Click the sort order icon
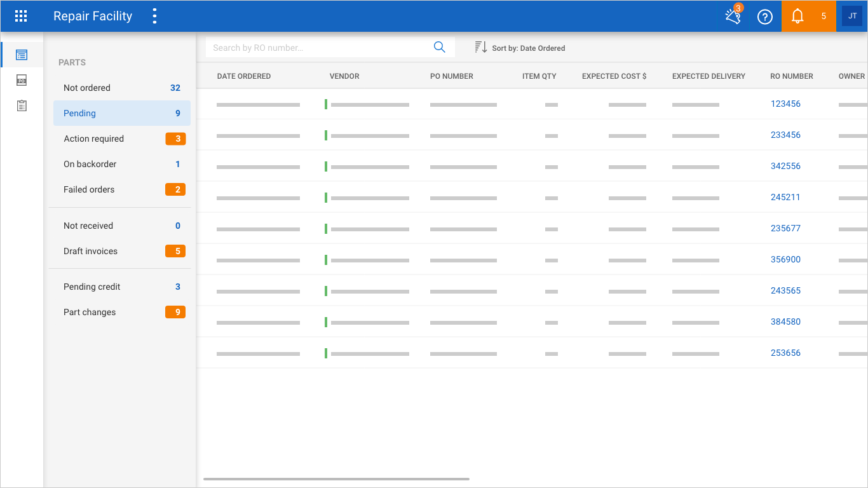Image resolution: width=868 pixels, height=488 pixels. (480, 47)
